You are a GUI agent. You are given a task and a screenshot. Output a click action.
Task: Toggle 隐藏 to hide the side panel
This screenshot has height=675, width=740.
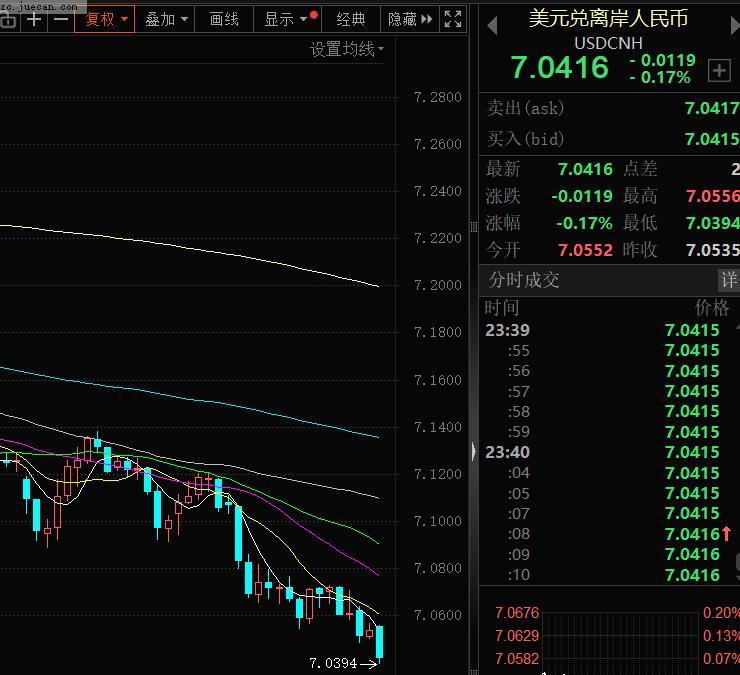(x=410, y=19)
